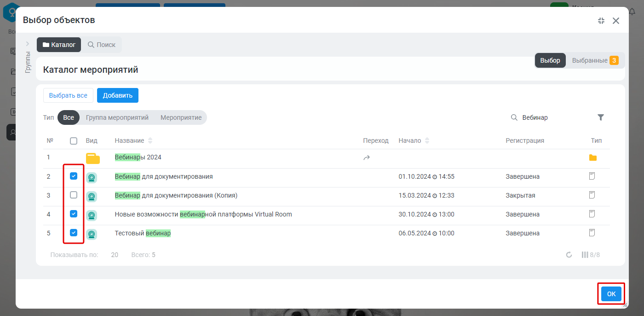Switch to the Поиск tab
644x316 pixels.
tap(102, 45)
